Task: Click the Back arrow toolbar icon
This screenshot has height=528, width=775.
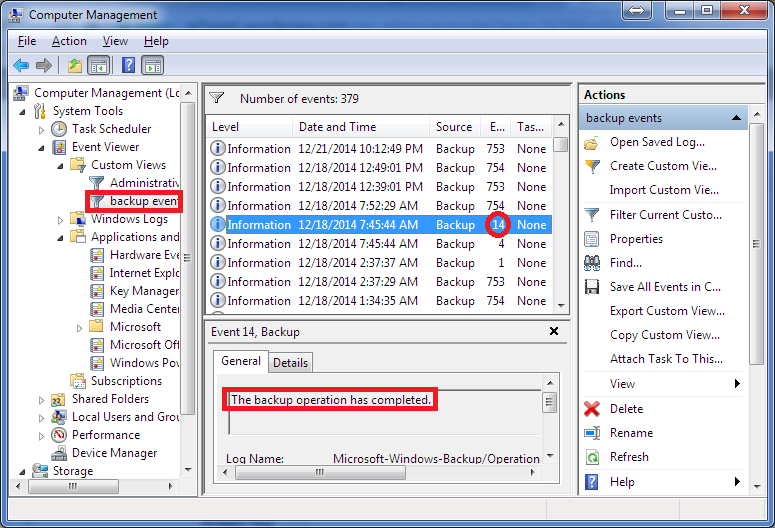Action: 21,65
